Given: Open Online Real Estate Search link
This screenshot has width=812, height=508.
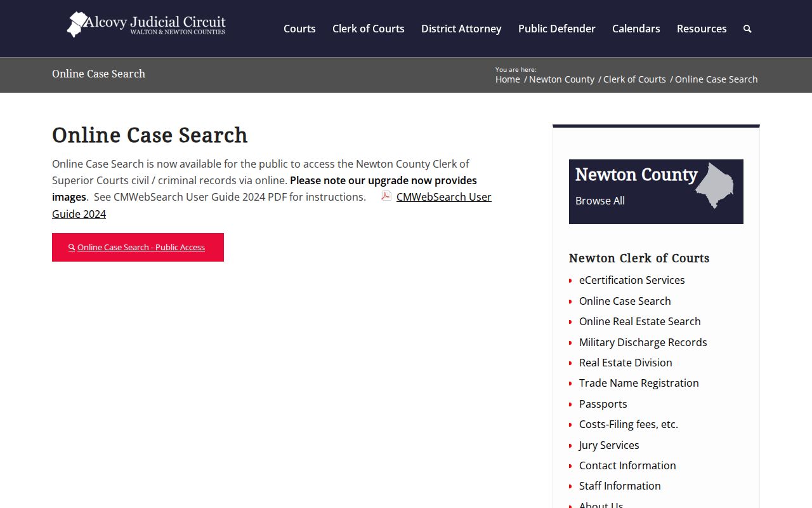Looking at the screenshot, I should tap(640, 321).
